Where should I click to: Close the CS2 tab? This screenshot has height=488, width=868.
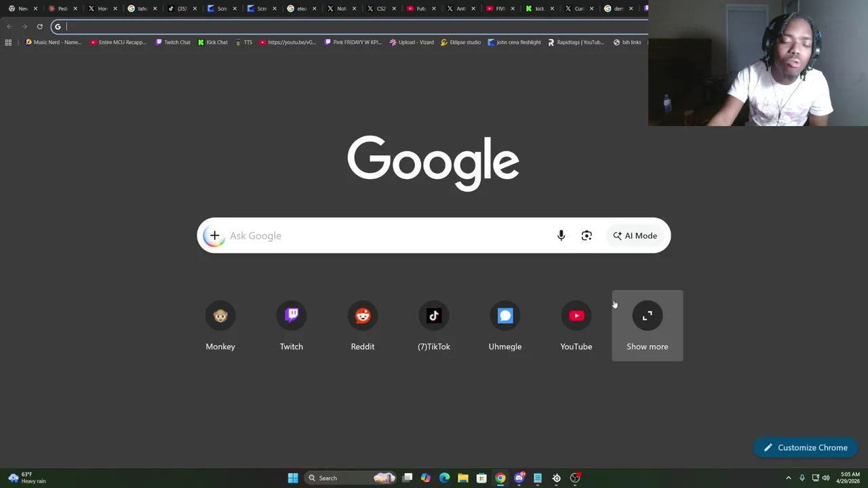394,8
